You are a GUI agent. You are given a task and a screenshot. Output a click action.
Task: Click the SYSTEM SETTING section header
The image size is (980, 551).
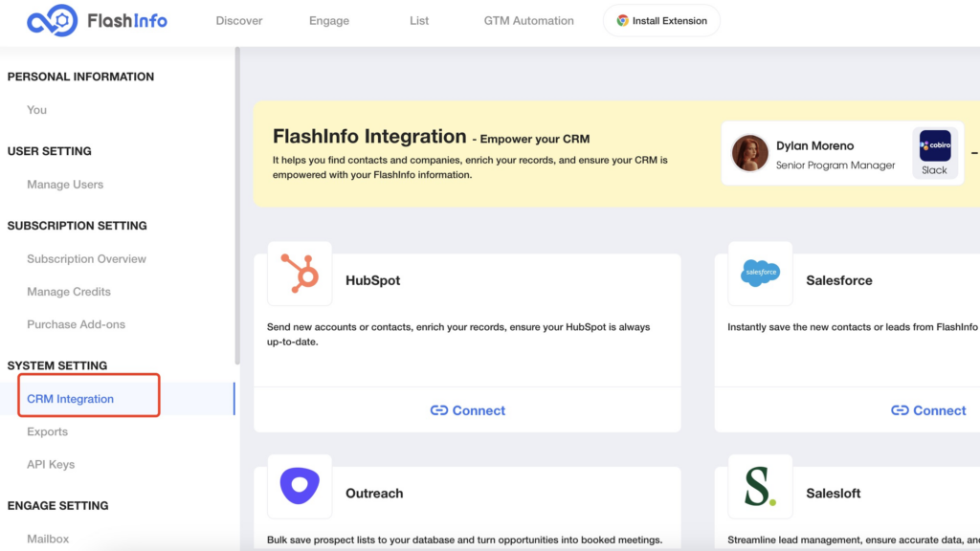click(x=56, y=365)
